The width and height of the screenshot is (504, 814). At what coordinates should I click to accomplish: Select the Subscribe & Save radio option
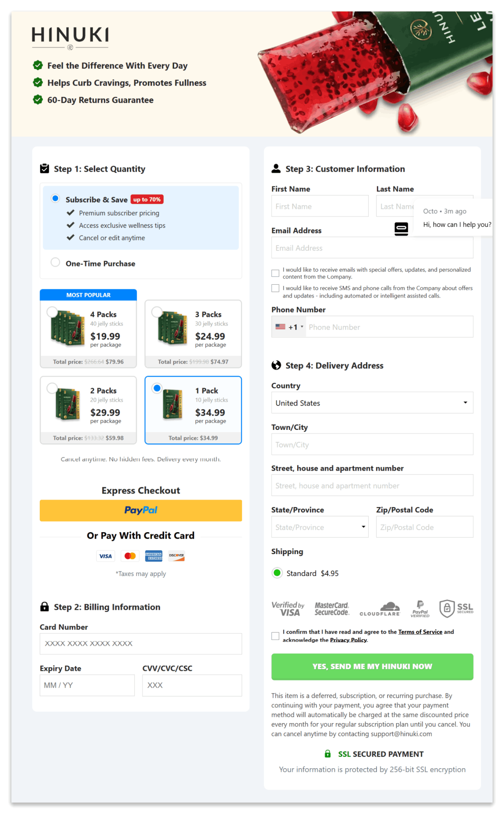click(55, 198)
